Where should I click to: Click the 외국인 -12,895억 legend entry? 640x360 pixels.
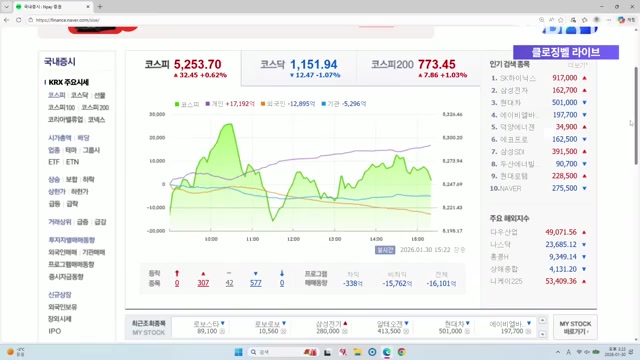(288, 104)
